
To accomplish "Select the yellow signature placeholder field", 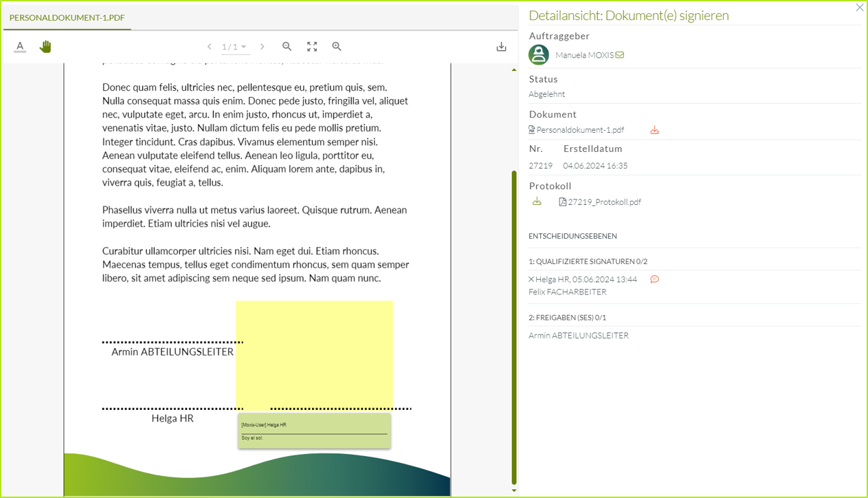I will click(314, 354).
